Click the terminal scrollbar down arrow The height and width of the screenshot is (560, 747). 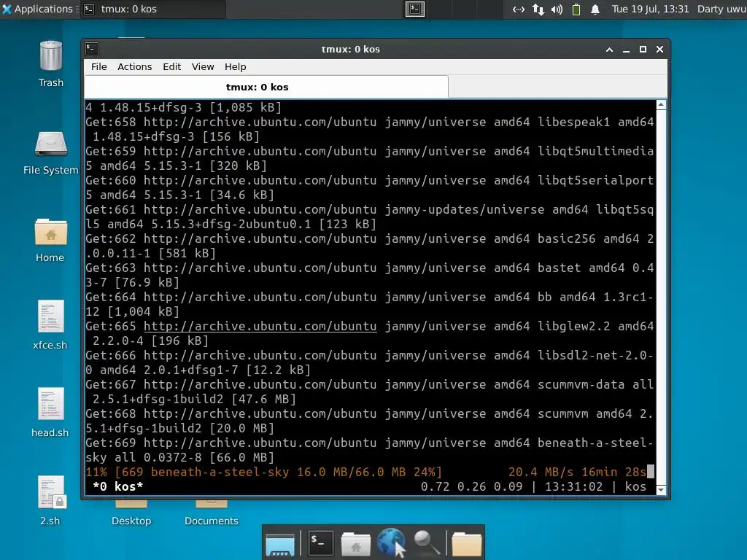[661, 490]
